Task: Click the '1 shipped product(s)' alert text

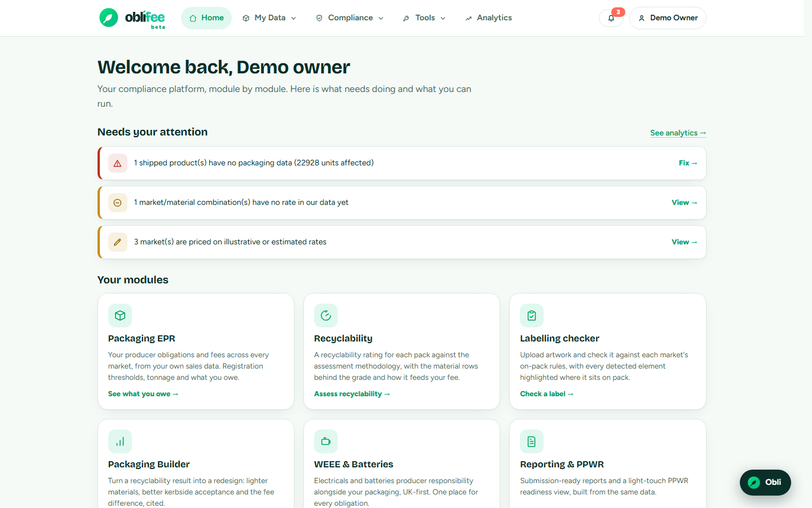Action: pos(254,163)
